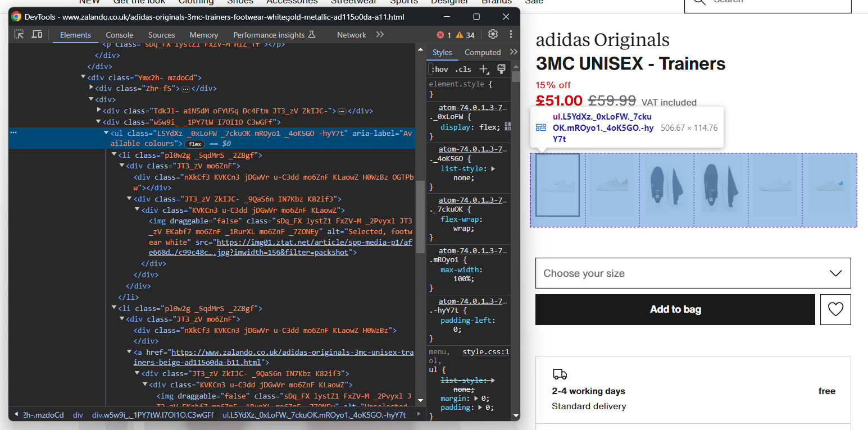This screenshot has height=430, width=868.
Task: Add item to wishlist with heart icon
Action: [x=835, y=309]
